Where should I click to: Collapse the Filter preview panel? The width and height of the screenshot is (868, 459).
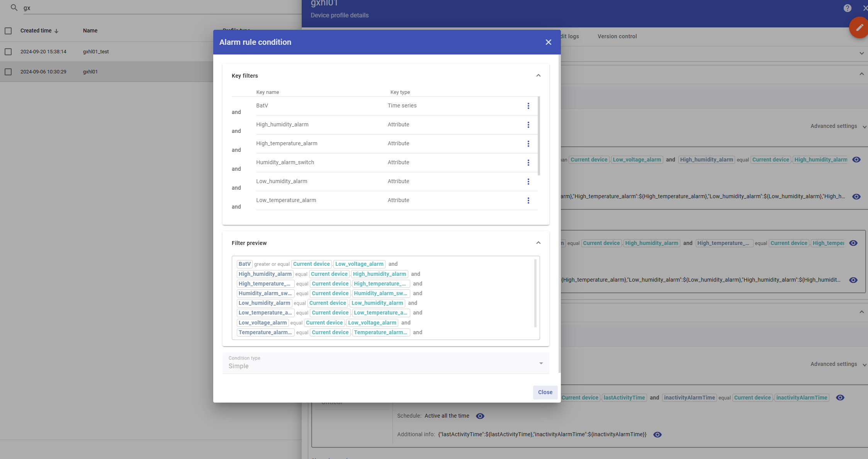(x=538, y=243)
